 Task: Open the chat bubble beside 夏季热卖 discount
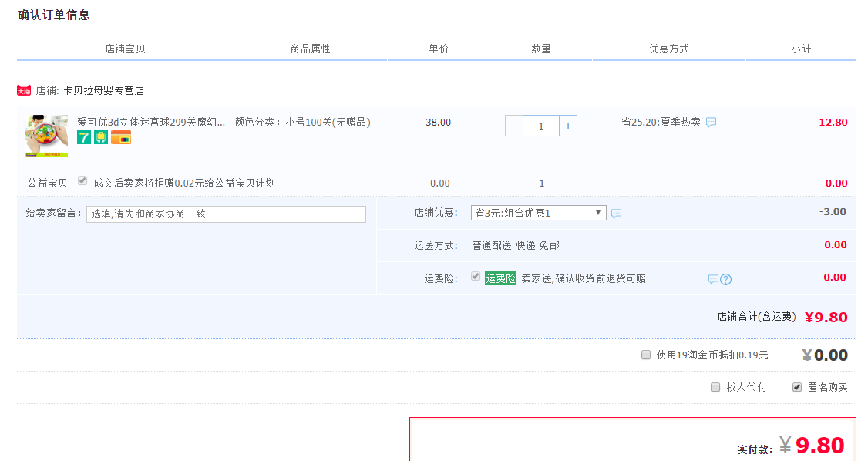click(712, 123)
